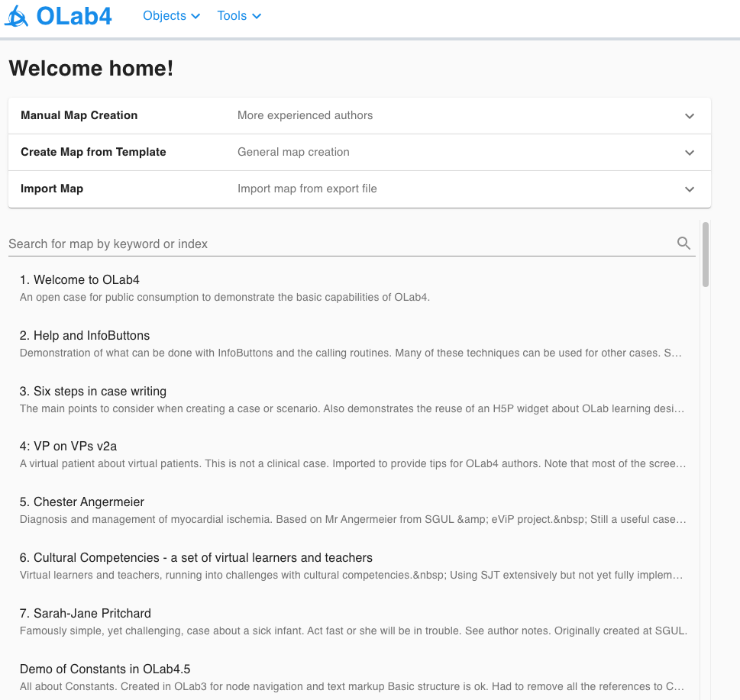Open map 7. Sarah-Jane Pritchard
This screenshot has height=700, width=740.
click(x=85, y=613)
